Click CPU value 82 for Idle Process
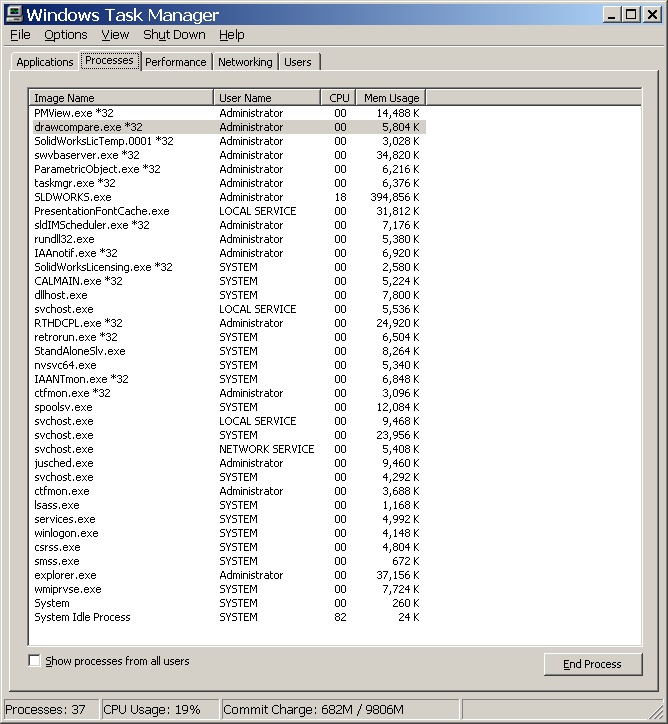Viewport: 668px width, 724px height. (x=340, y=617)
